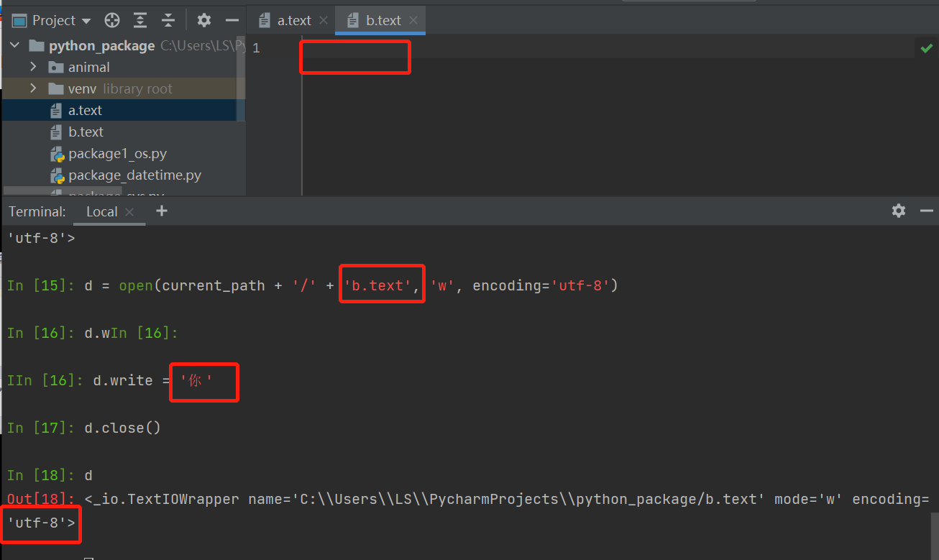Open Terminal panel settings gear

point(899,211)
